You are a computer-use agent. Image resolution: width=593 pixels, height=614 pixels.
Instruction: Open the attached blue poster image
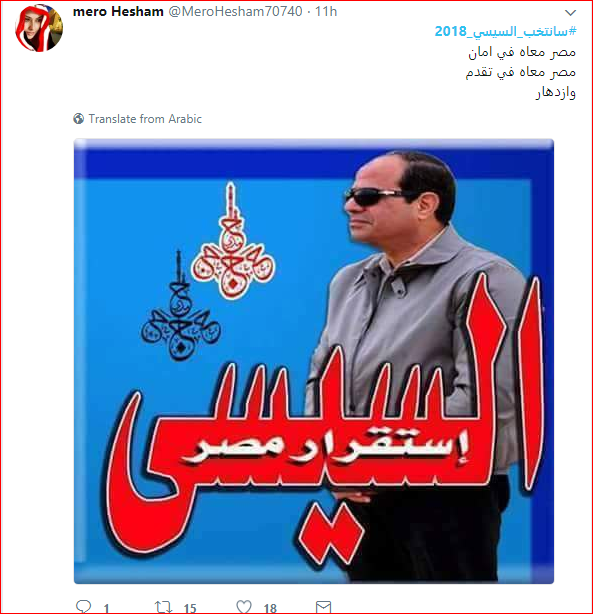click(x=314, y=361)
